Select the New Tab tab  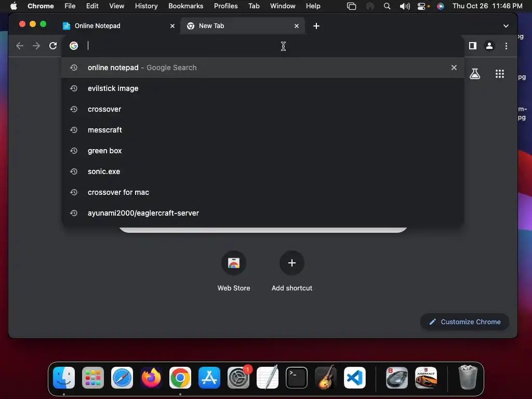[x=242, y=26]
